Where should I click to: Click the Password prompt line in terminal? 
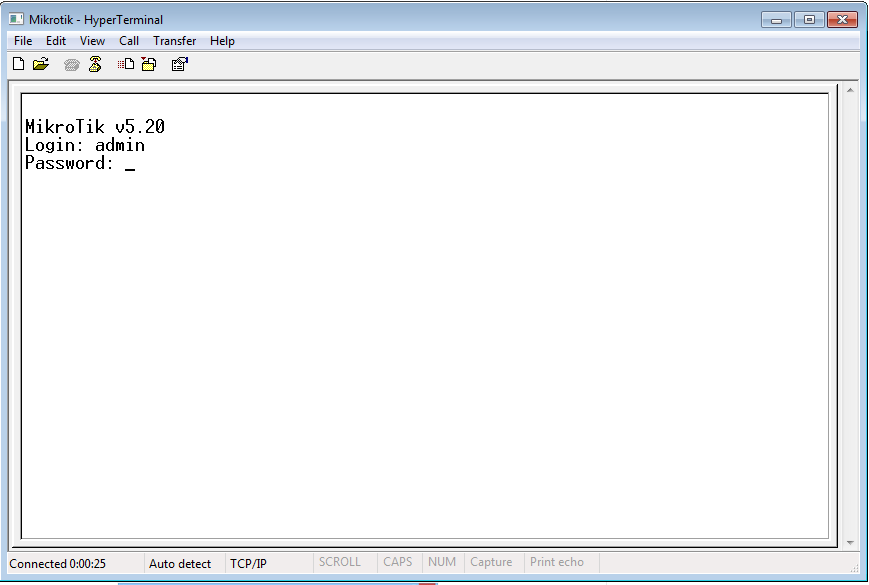coord(80,163)
